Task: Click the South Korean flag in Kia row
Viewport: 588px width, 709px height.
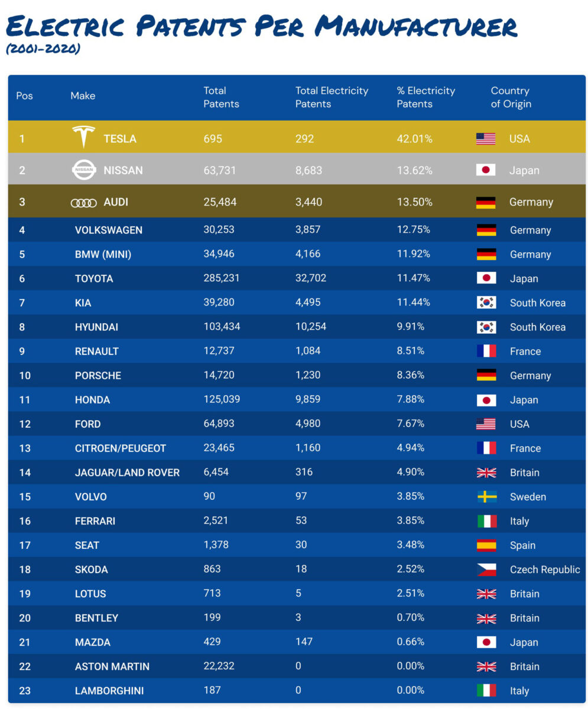Action: [x=486, y=303]
